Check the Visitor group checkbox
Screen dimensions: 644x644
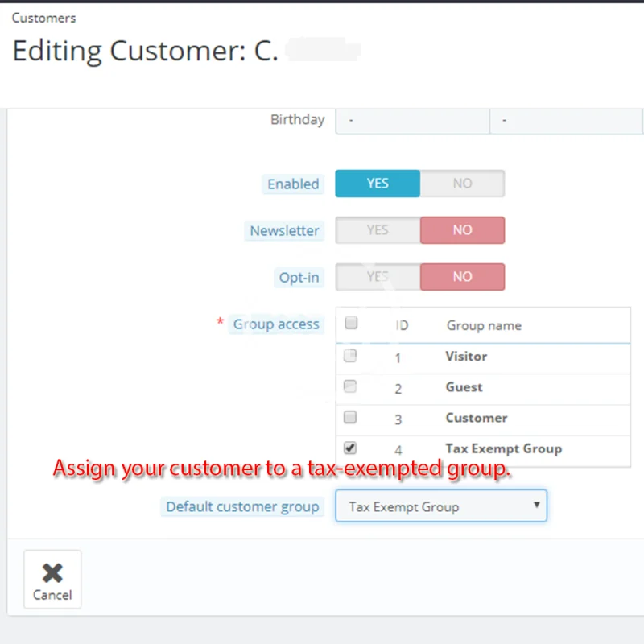(350, 356)
